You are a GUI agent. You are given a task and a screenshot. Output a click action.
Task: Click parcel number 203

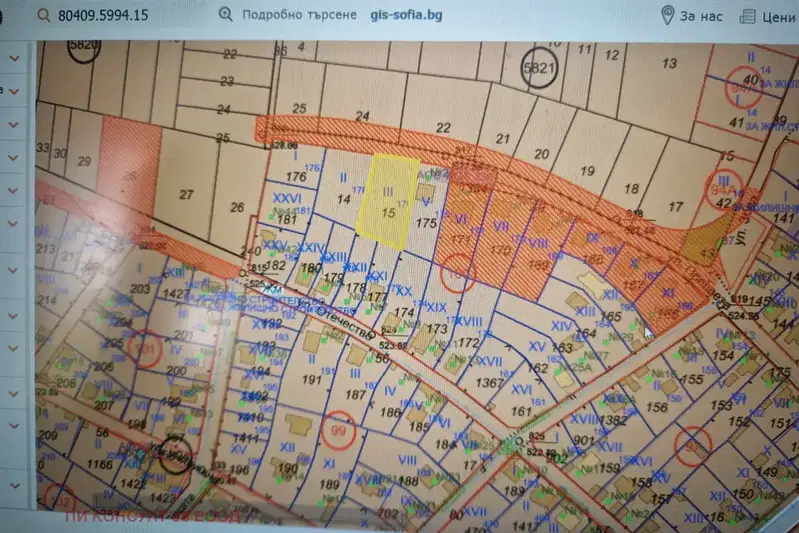tap(140, 289)
